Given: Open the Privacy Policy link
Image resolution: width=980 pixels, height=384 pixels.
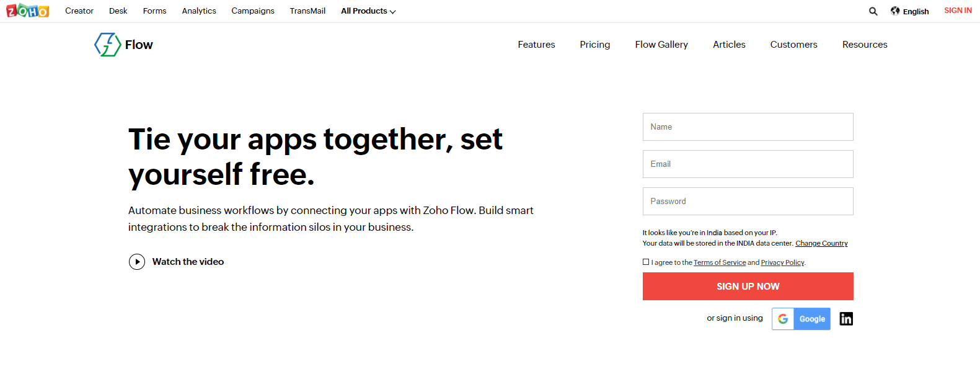Looking at the screenshot, I should click(782, 262).
